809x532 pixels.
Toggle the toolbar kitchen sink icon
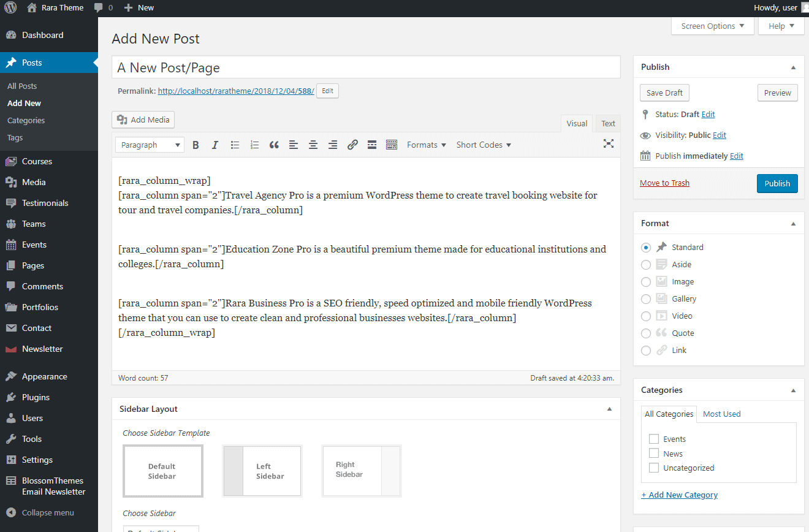[x=392, y=145]
